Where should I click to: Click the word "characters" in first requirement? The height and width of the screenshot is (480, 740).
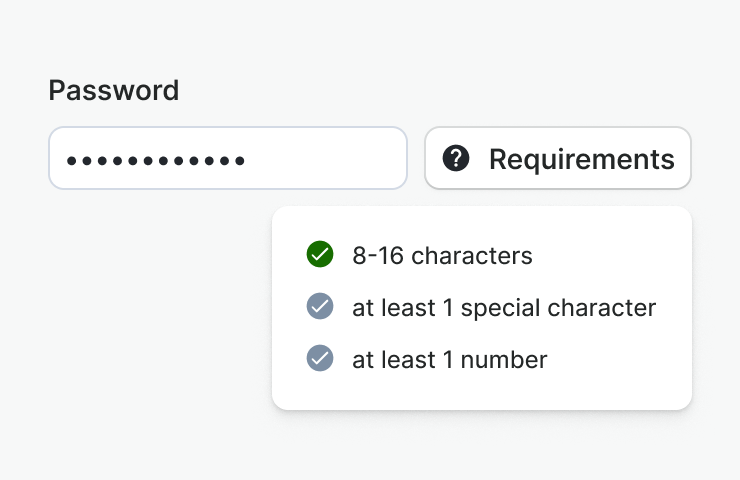(472, 256)
